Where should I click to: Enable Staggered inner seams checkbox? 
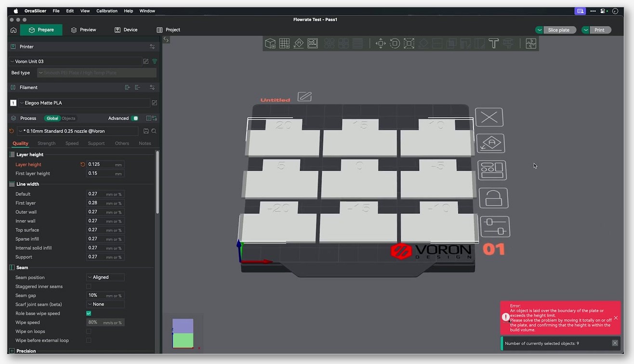pos(89,286)
